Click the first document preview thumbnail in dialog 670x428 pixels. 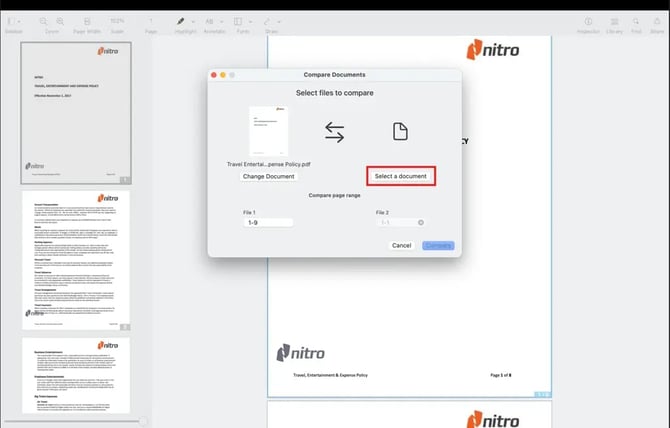click(268, 131)
